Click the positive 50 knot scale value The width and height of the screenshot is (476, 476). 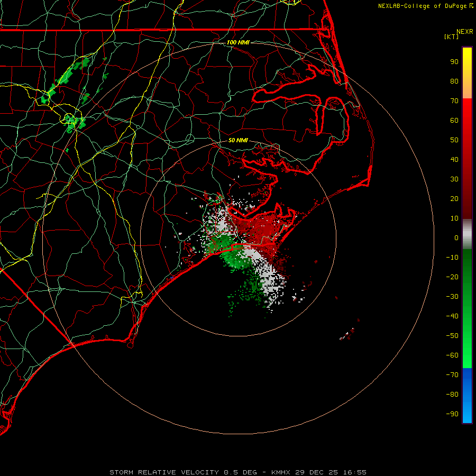pyautogui.click(x=454, y=140)
